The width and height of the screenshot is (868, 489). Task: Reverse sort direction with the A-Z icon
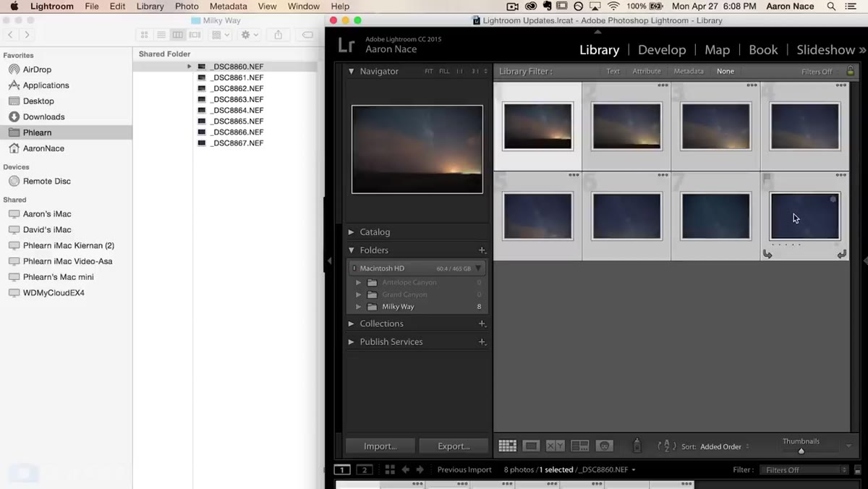click(666, 446)
